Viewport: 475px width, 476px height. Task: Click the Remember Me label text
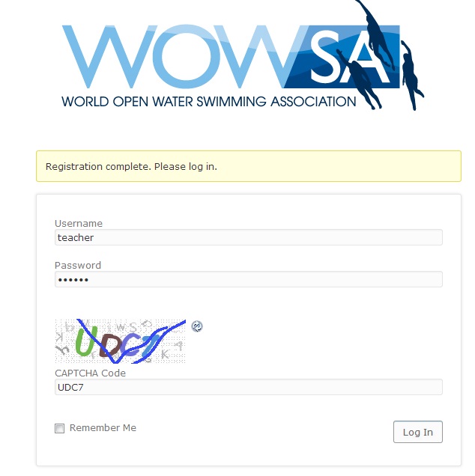[x=103, y=428]
